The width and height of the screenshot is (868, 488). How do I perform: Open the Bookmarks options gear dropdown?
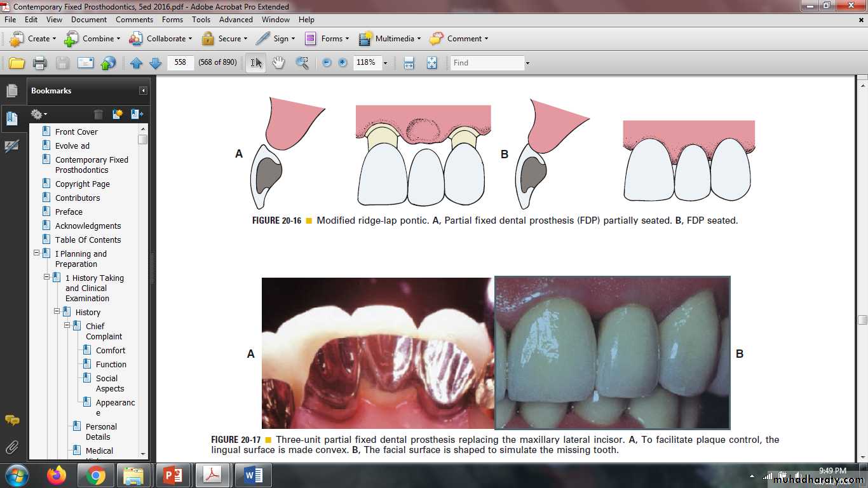pyautogui.click(x=39, y=114)
